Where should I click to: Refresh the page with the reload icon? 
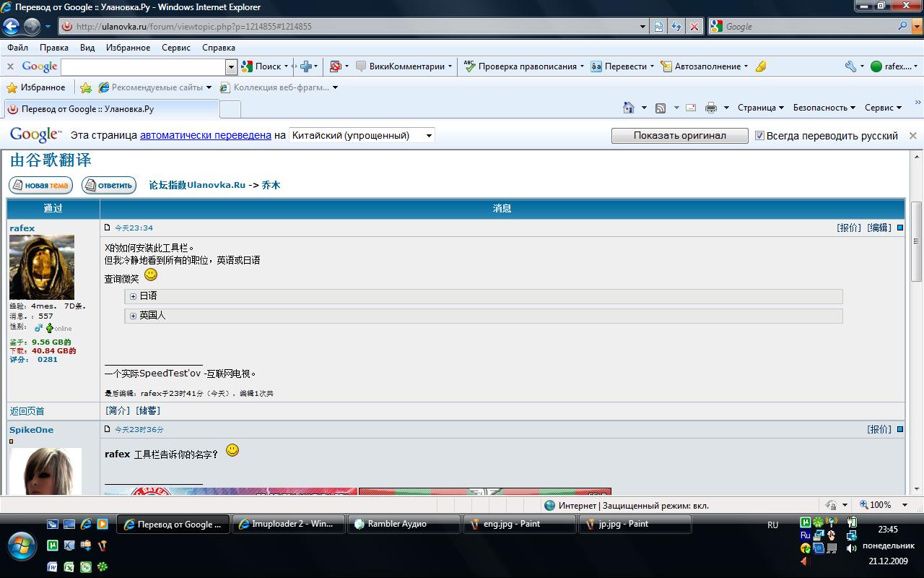[676, 27]
